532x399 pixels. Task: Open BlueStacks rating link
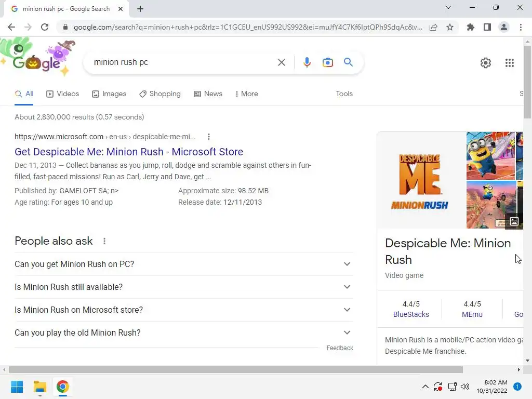coord(411,314)
